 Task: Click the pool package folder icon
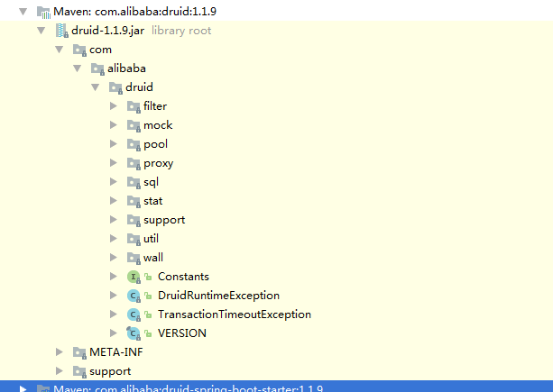tap(134, 145)
